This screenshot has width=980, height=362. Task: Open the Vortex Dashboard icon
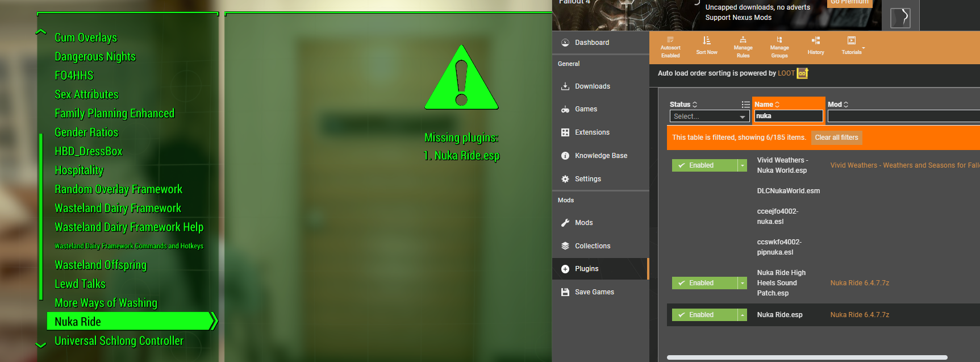tap(565, 43)
